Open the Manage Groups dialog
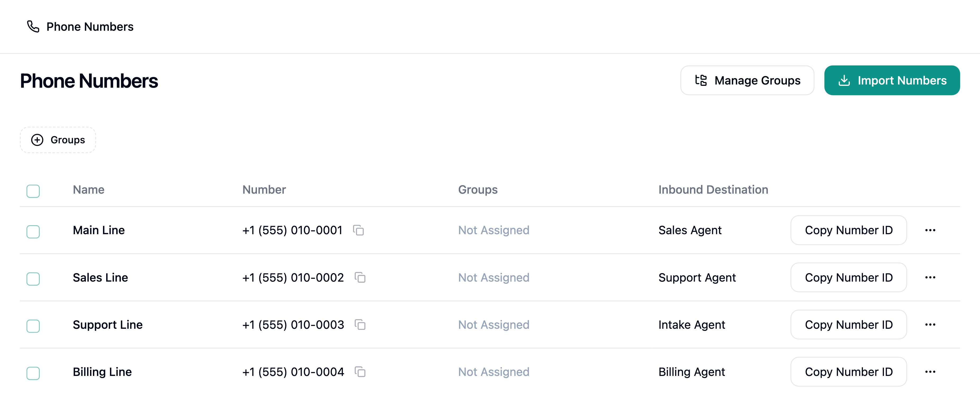Screen dimensions: 980x404 (747, 80)
